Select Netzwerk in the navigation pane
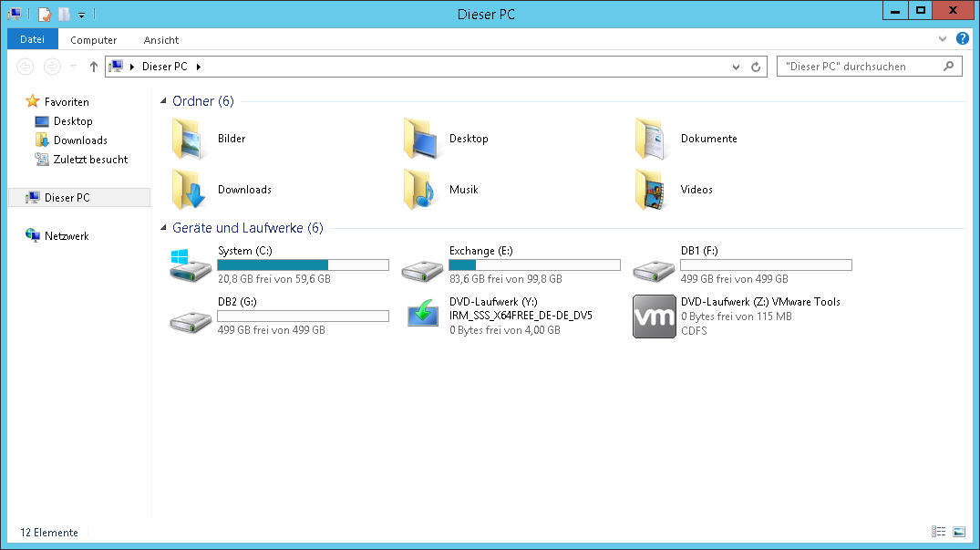 pyautogui.click(x=67, y=236)
